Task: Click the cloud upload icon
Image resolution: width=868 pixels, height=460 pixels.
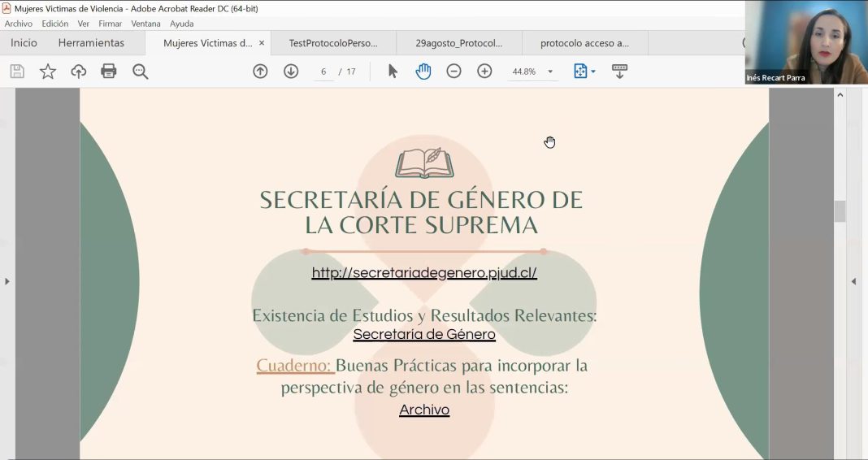Action: (79, 72)
